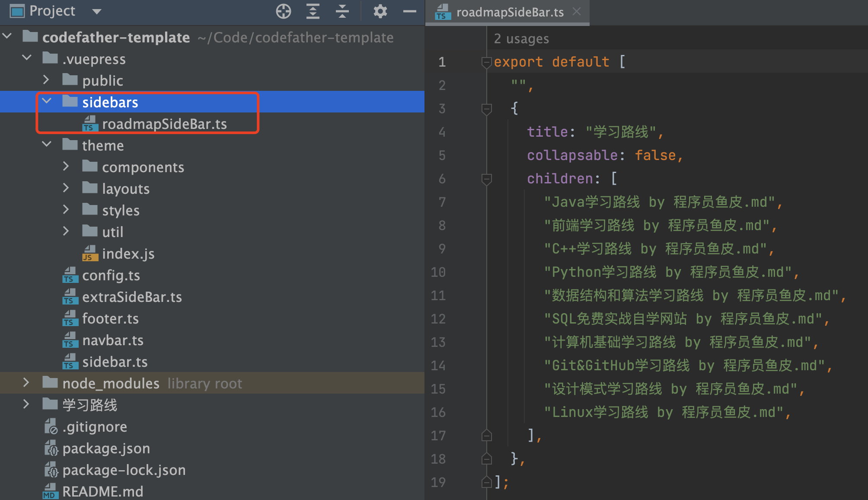This screenshot has height=500, width=868.
Task: Click the index.js file icon
Action: pyautogui.click(x=90, y=253)
